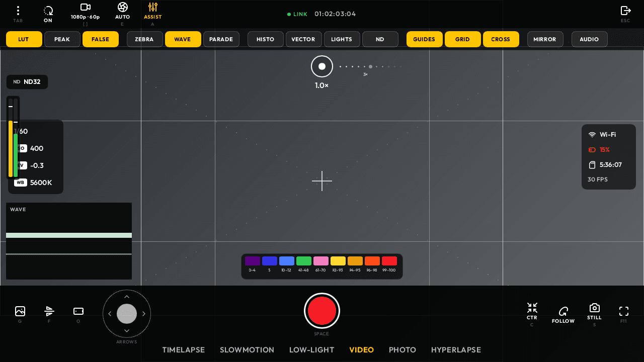644x362 pixels.
Task: Enable MIRROR view
Action: [545, 39]
